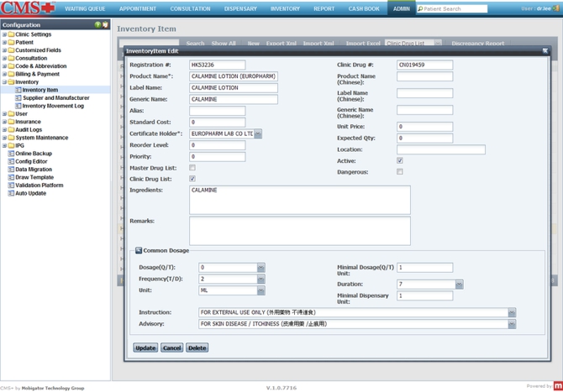The image size is (563, 392).
Task: Enable the Master Drug List checkbox
Action: (x=192, y=168)
